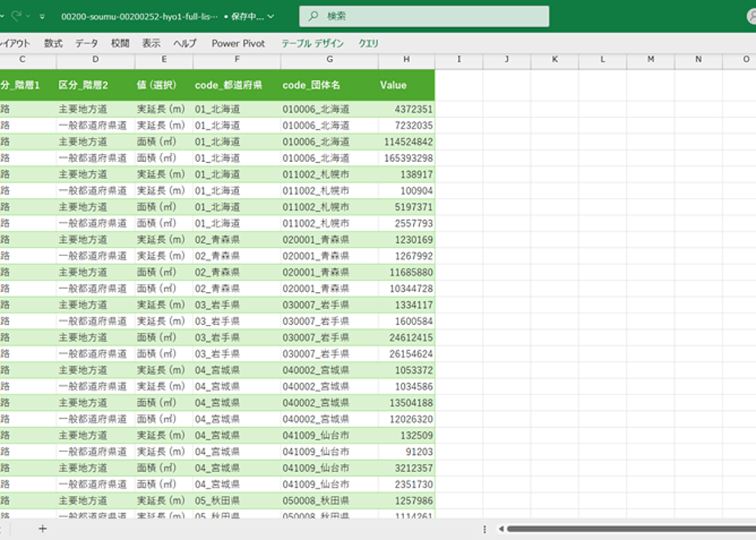Click the Value table header cell
Viewport: 756px width, 540px height.
click(407, 85)
